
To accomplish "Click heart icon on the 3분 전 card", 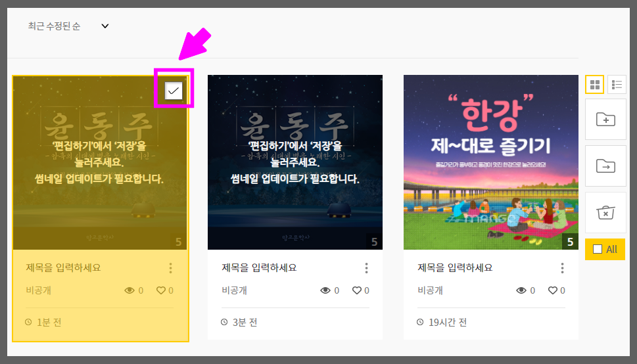I will 357,290.
